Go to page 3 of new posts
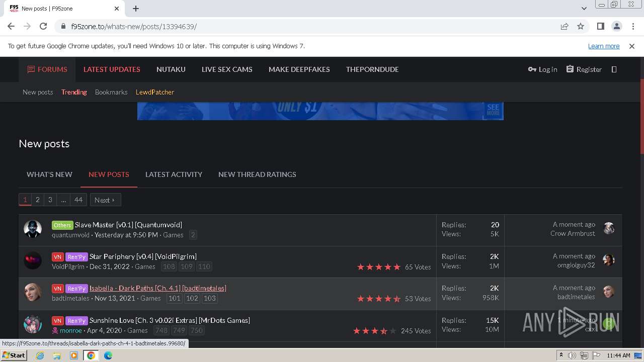The width and height of the screenshot is (644, 362). coord(50,200)
